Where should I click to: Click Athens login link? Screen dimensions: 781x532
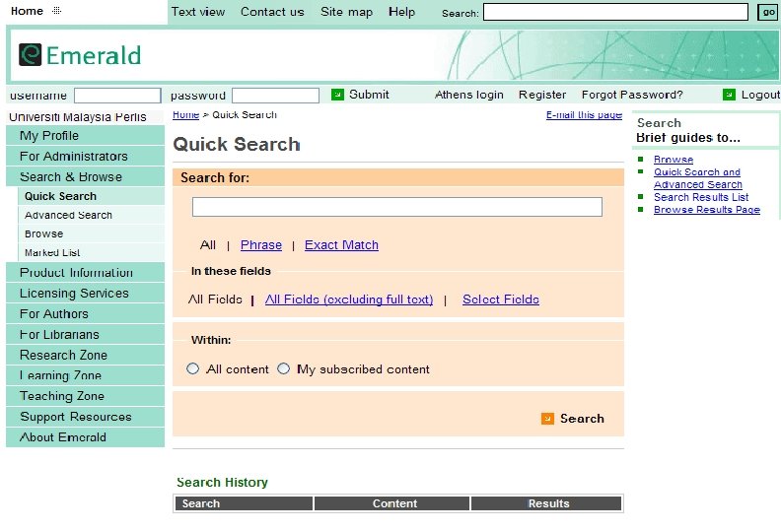(469, 95)
